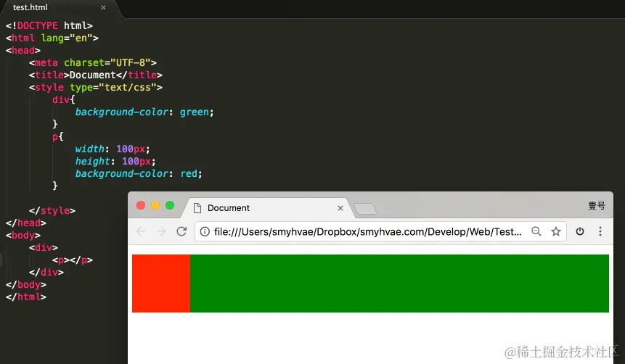Click the closing </div> tag
The image size is (625, 364).
[46, 272]
